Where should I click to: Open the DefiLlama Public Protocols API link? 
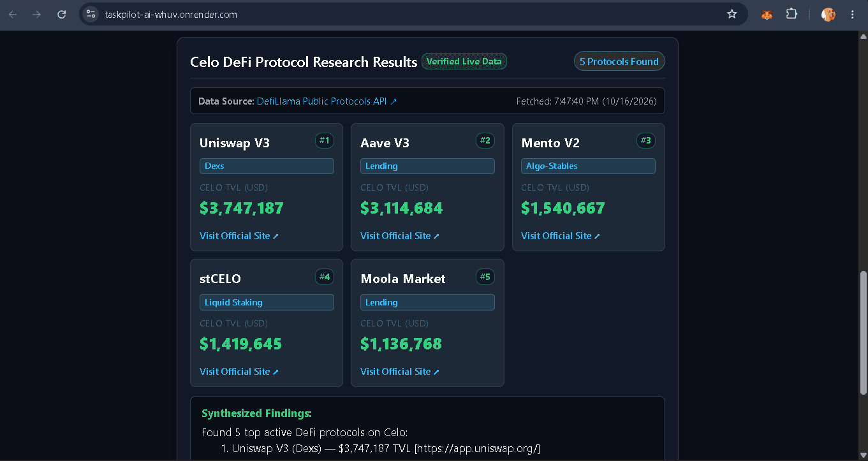pos(327,101)
